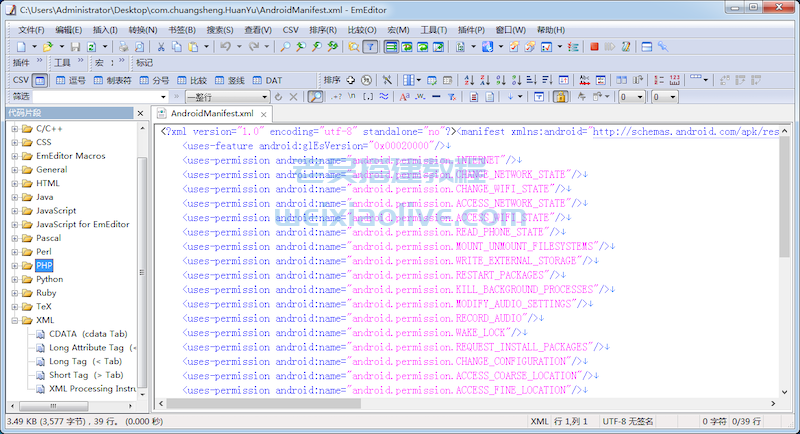
Task: Close the 代码片段 snippets panel
Action: 140,113
